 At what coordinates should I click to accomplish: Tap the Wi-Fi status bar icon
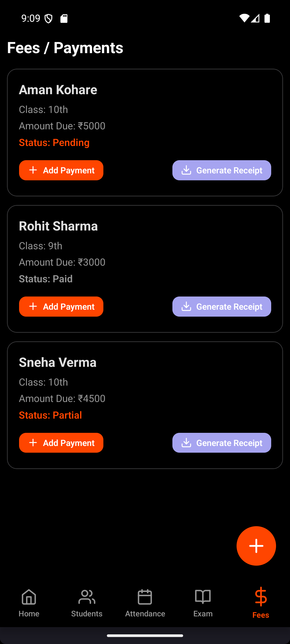[244, 18]
